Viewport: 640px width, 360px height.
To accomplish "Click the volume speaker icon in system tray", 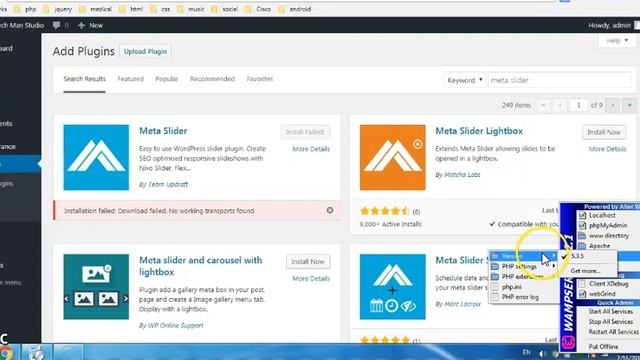I will tap(542, 353).
